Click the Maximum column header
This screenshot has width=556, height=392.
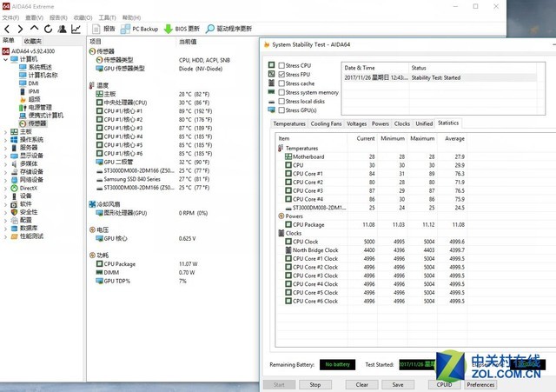[422, 139]
